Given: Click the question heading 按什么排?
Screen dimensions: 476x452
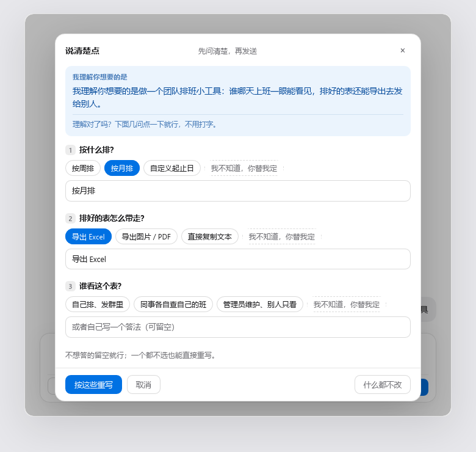Looking at the screenshot, I should [x=96, y=150].
